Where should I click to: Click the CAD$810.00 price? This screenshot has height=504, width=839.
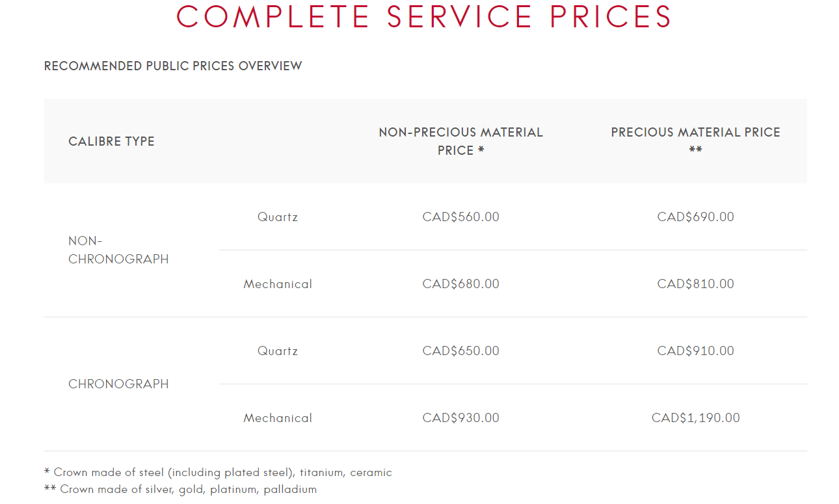tap(695, 284)
